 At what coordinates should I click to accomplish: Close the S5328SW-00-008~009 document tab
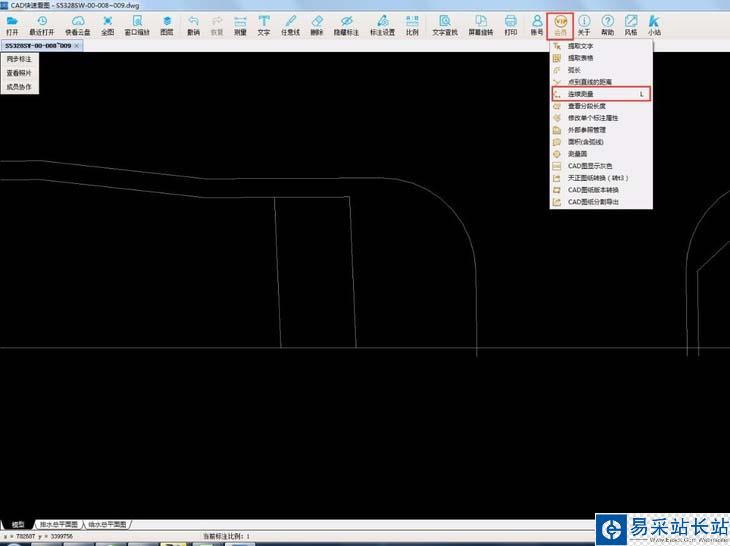[x=77, y=46]
